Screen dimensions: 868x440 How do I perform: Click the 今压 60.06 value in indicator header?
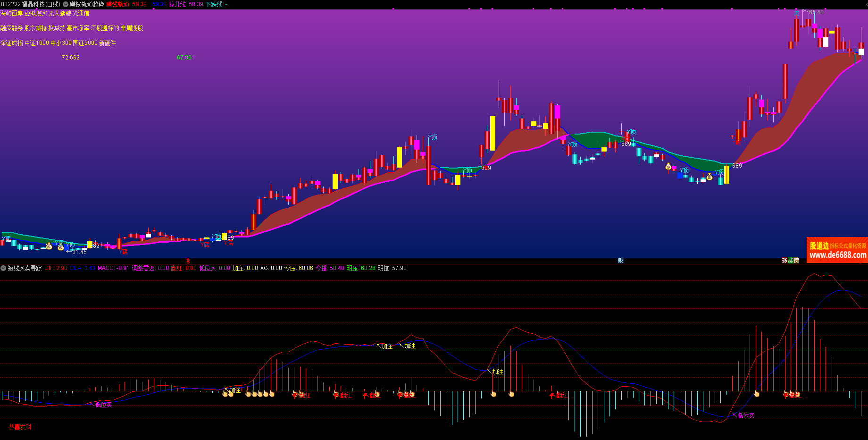299,268
